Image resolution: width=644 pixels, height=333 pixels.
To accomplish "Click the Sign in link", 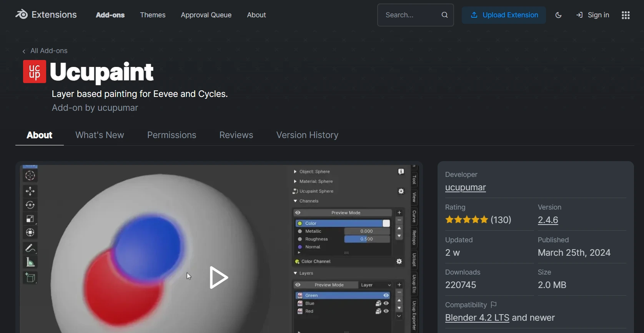I will click(592, 15).
